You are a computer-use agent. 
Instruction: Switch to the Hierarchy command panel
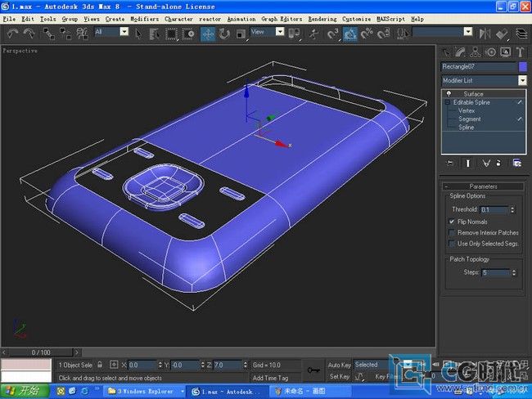pyautogui.click(x=475, y=52)
